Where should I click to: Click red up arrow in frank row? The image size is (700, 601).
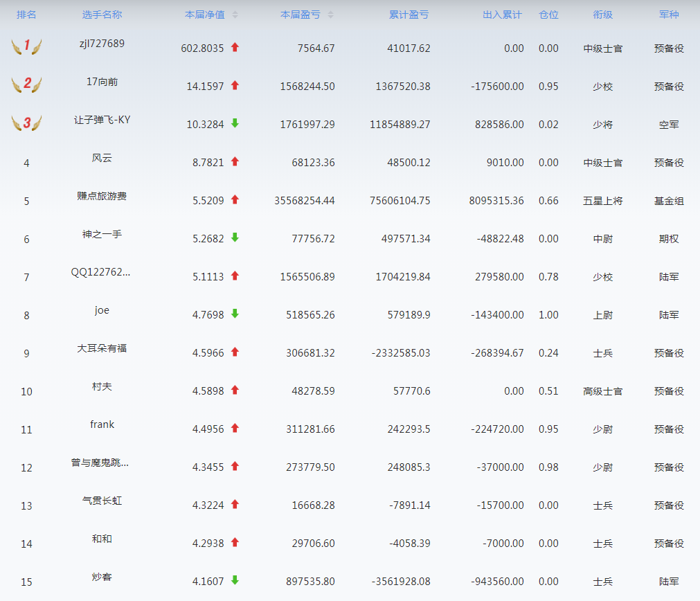pyautogui.click(x=235, y=428)
